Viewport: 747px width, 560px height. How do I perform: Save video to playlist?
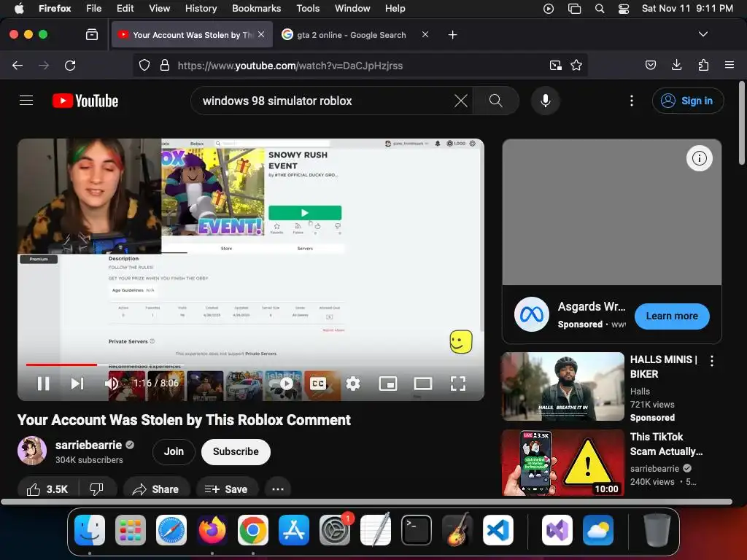click(x=226, y=489)
